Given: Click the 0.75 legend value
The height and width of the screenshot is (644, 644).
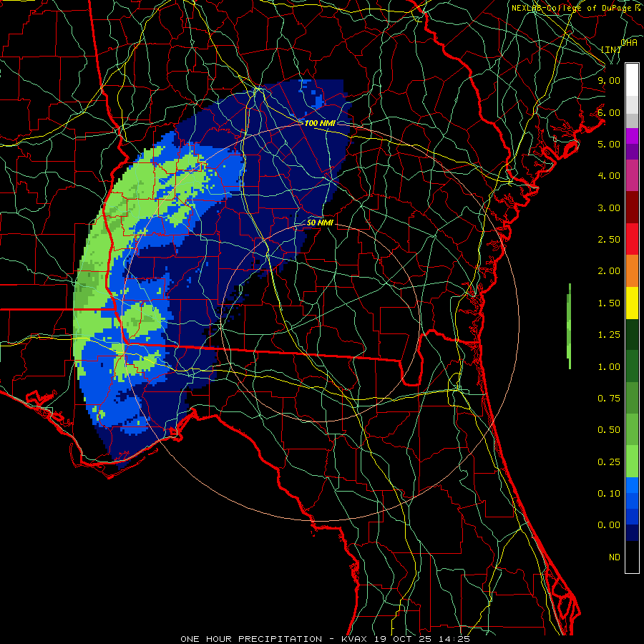Looking at the screenshot, I should 609,399.
